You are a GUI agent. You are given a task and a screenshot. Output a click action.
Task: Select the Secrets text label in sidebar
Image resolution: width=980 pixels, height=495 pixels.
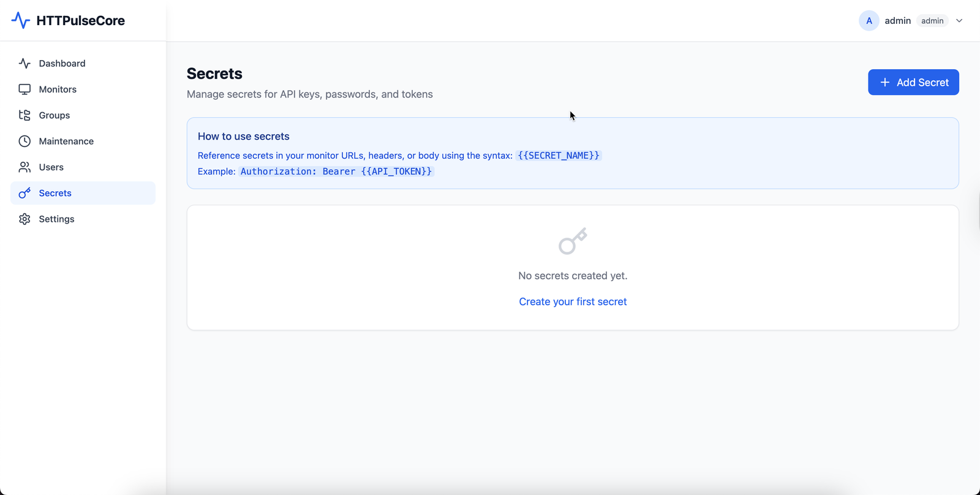[x=55, y=193]
